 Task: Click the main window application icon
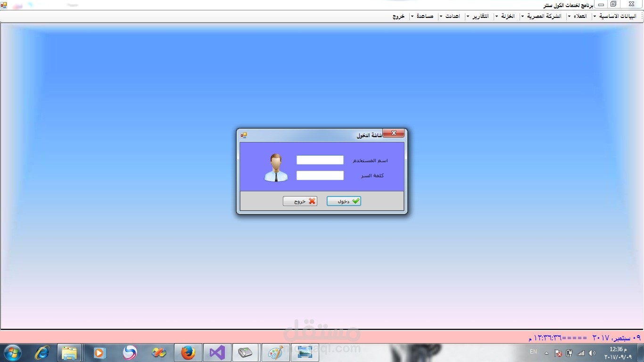(x=4, y=4)
